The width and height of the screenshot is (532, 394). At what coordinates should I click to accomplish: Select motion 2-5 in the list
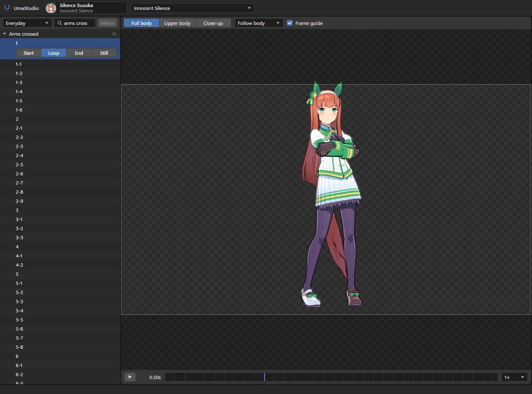[60, 165]
